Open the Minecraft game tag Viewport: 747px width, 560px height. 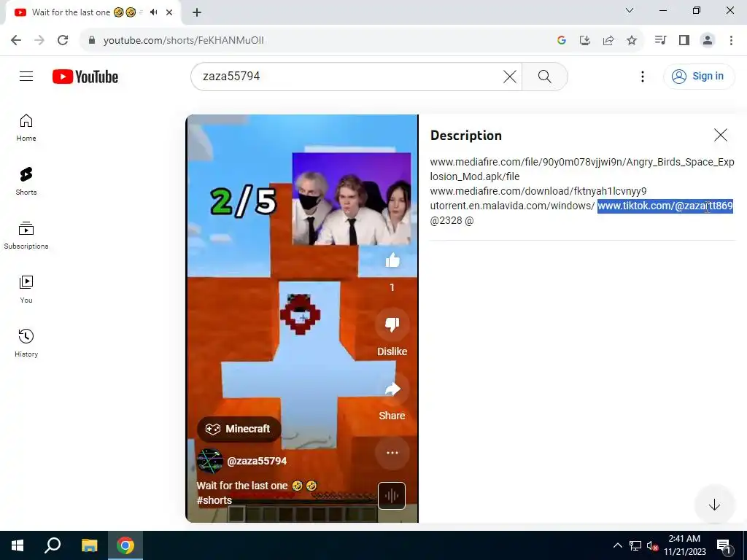point(239,429)
